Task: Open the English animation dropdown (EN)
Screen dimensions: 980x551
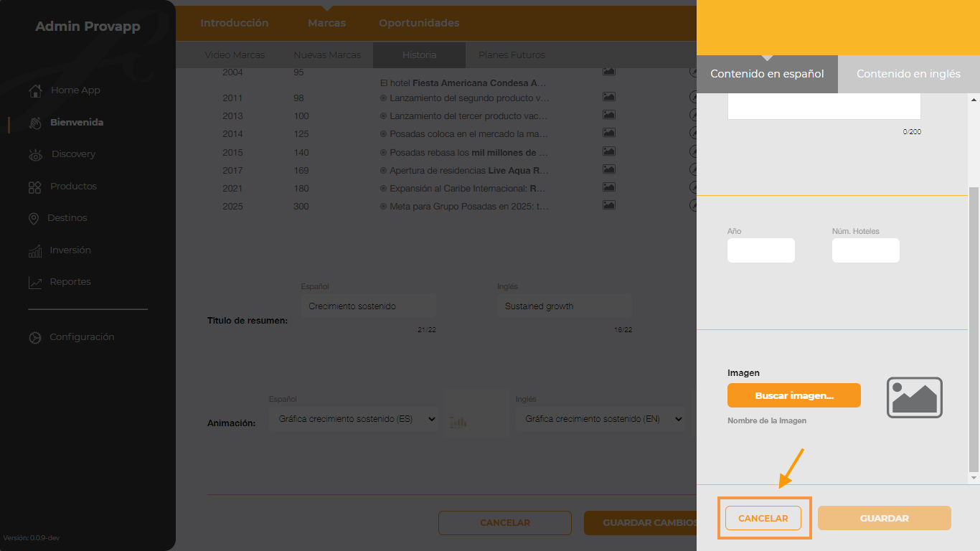Action: pyautogui.click(x=600, y=419)
